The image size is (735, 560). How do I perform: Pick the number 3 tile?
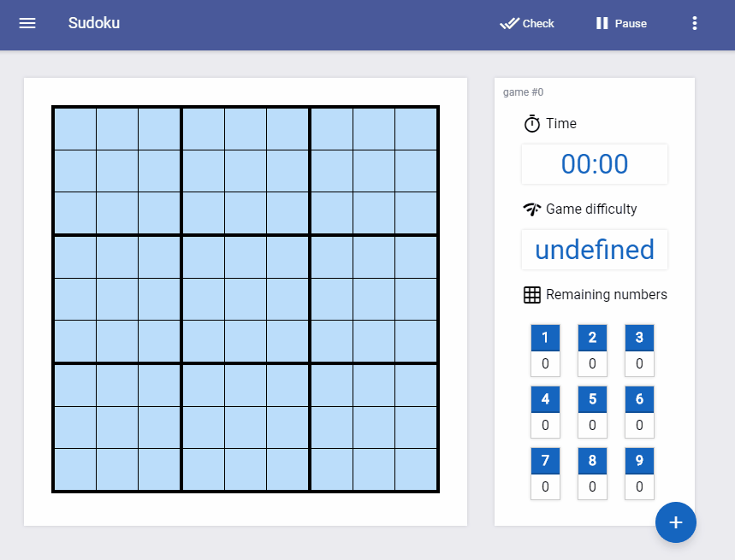point(639,338)
